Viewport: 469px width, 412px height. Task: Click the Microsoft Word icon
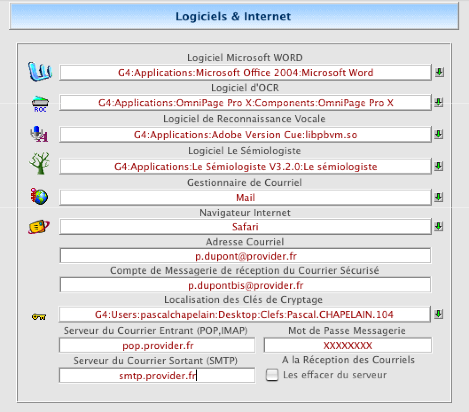pos(40,72)
